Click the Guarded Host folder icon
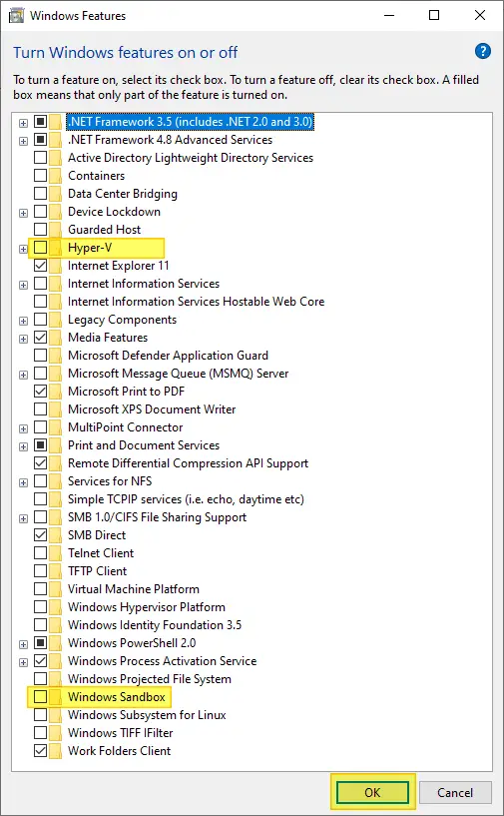The width and height of the screenshot is (504, 816). pyautogui.click(x=56, y=229)
